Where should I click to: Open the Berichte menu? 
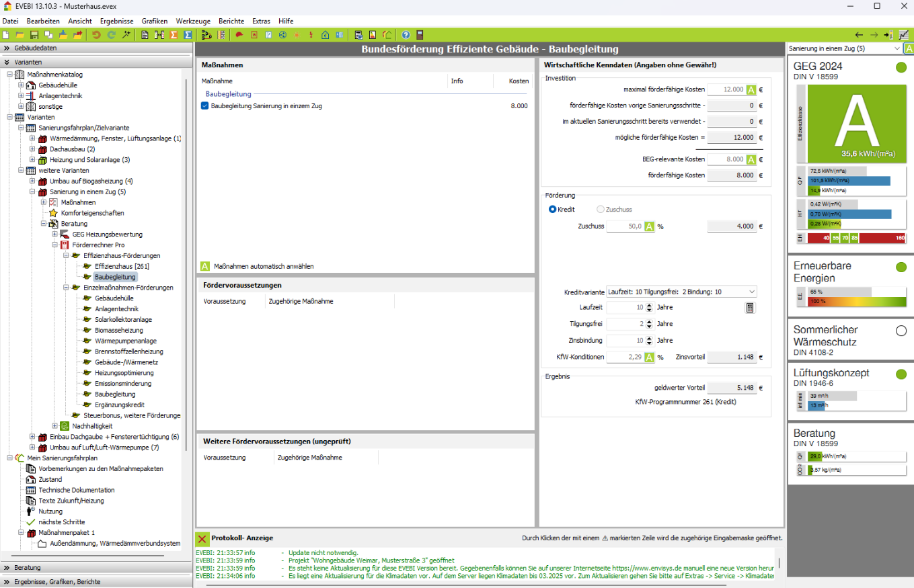coord(231,21)
